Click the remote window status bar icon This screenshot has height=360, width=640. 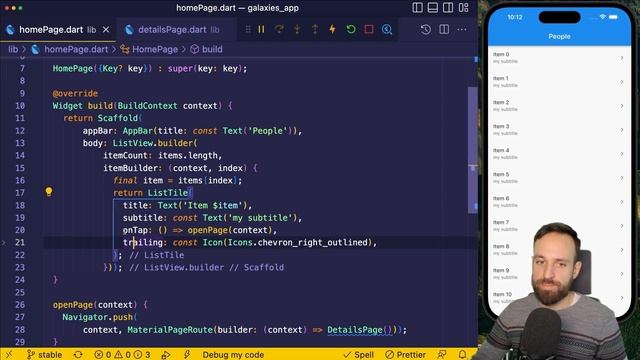[9, 355]
